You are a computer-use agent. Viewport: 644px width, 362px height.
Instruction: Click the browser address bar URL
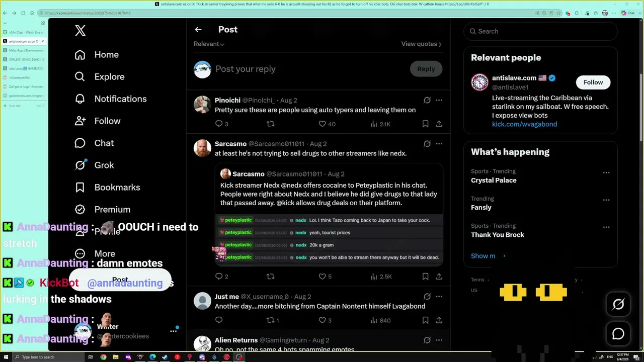tap(88, 13)
